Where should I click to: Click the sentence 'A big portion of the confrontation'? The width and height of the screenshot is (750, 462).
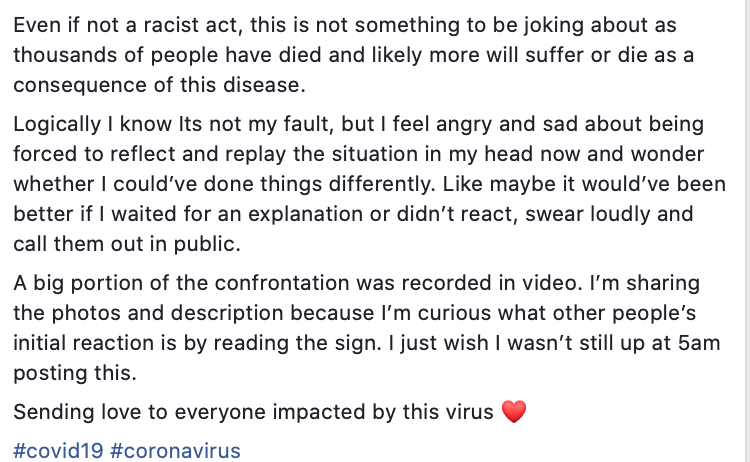[x=298, y=283]
